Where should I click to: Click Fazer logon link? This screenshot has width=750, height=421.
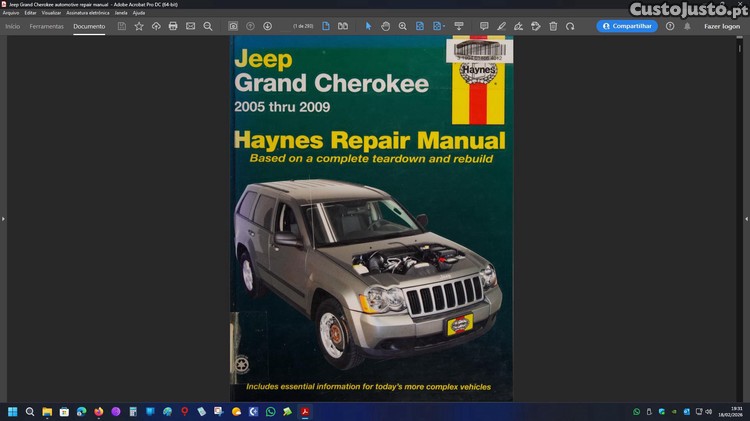coord(722,26)
